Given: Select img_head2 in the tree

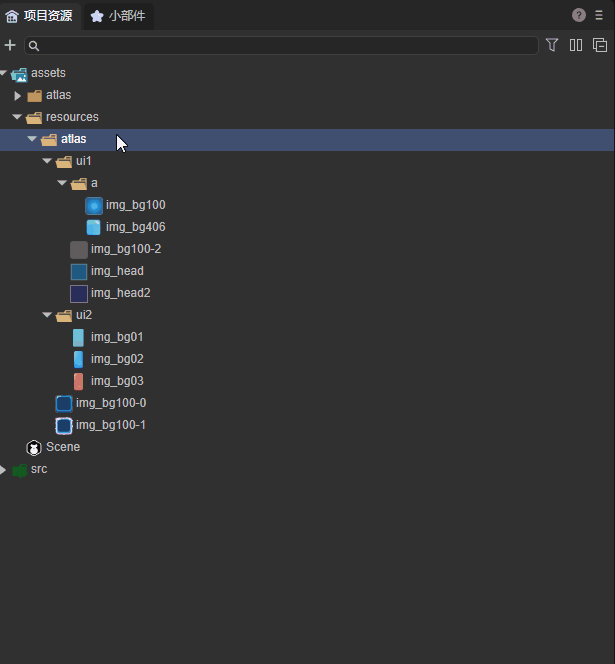Looking at the screenshot, I should tap(119, 293).
